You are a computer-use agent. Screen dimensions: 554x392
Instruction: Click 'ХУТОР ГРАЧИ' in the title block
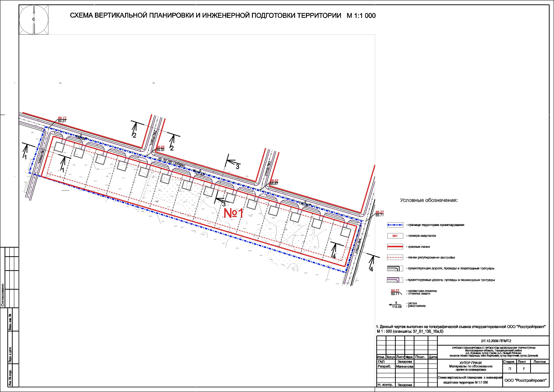[x=471, y=363]
